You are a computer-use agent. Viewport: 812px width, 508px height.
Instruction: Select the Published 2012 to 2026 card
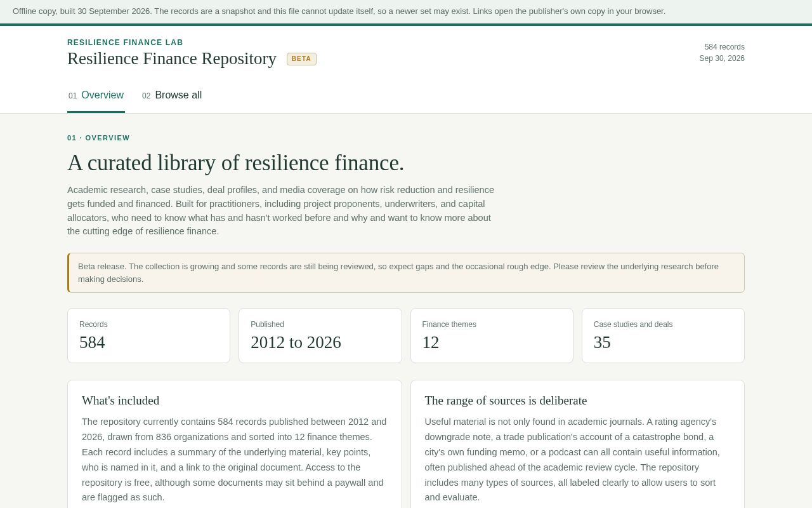[x=320, y=336]
